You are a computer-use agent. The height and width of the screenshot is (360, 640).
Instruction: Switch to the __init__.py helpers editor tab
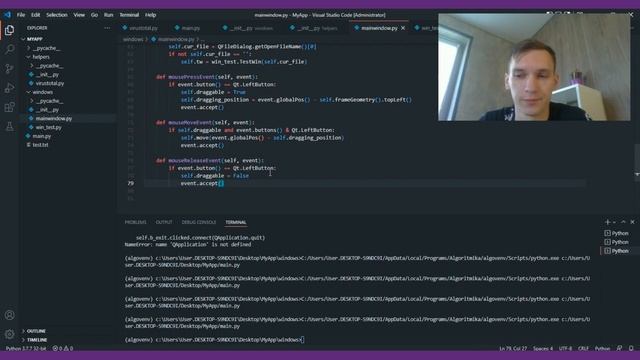(x=314, y=28)
